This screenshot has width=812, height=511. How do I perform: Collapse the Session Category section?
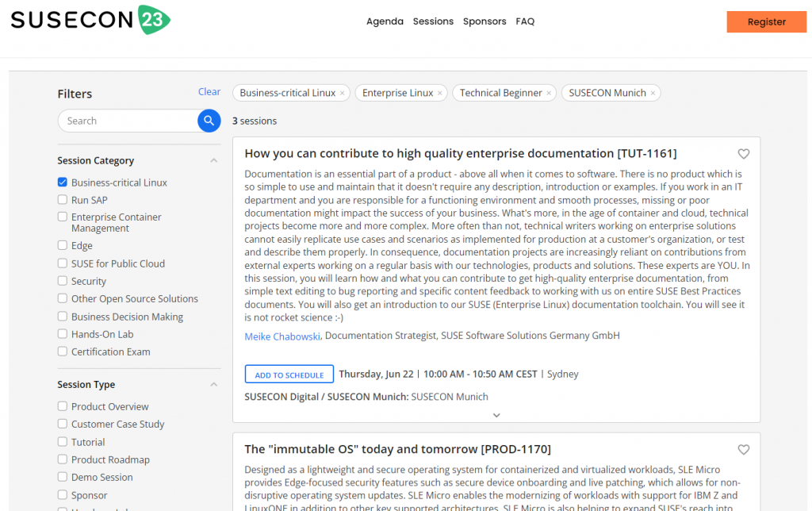tap(213, 160)
